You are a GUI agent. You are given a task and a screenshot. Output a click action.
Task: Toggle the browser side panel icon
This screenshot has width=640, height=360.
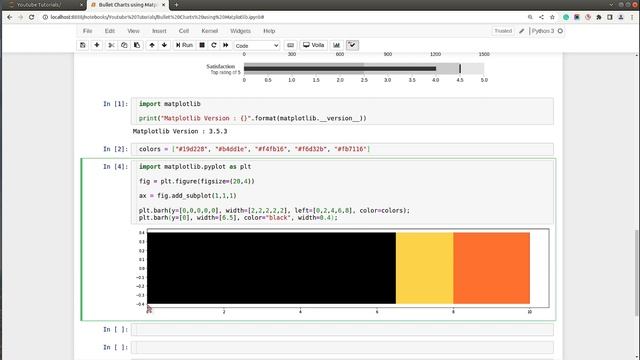610,17
